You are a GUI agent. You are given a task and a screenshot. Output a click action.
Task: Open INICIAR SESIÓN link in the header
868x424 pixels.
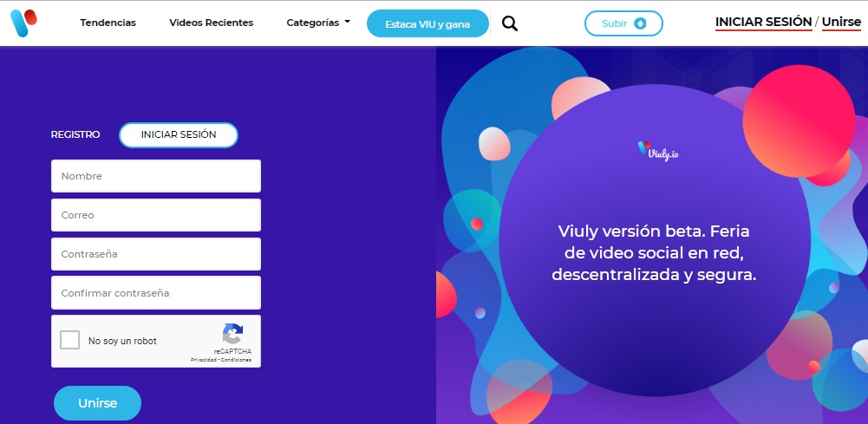click(x=763, y=23)
